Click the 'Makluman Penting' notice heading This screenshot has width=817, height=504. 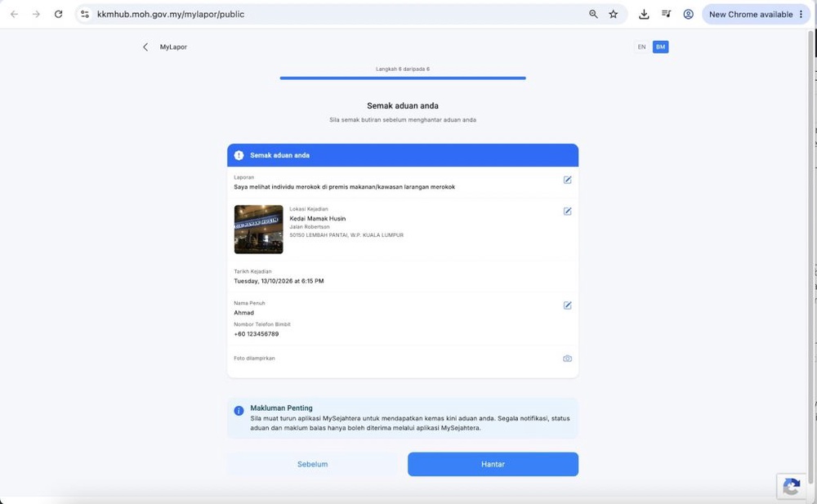pyautogui.click(x=281, y=408)
